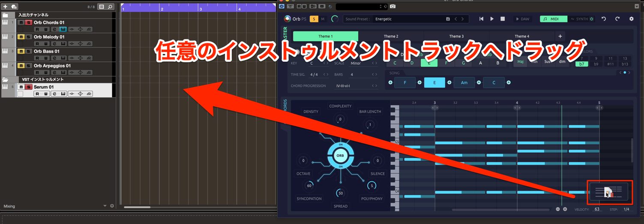The height and width of the screenshot is (224, 644).
Task: Switch to Theme 4 tab
Action: point(522,36)
